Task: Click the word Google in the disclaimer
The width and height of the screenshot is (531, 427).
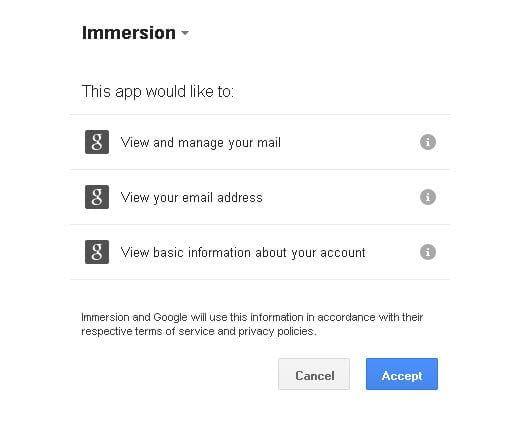Action: (170, 318)
